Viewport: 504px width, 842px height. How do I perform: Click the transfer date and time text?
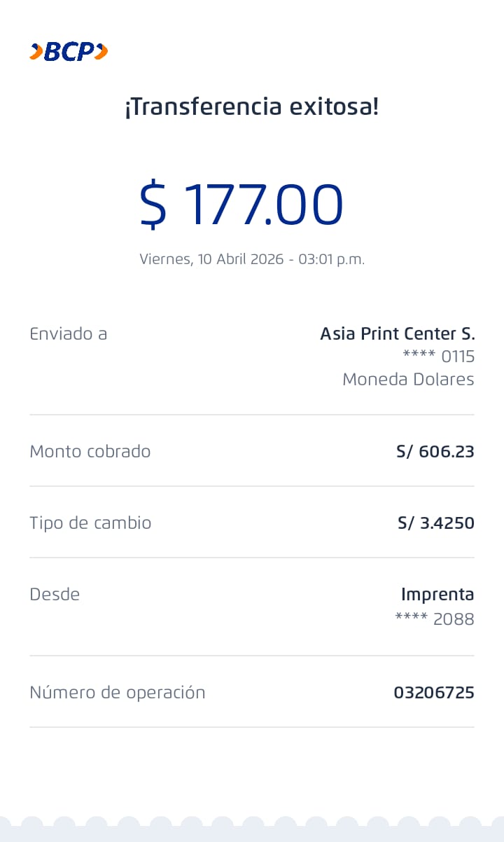coord(252,259)
